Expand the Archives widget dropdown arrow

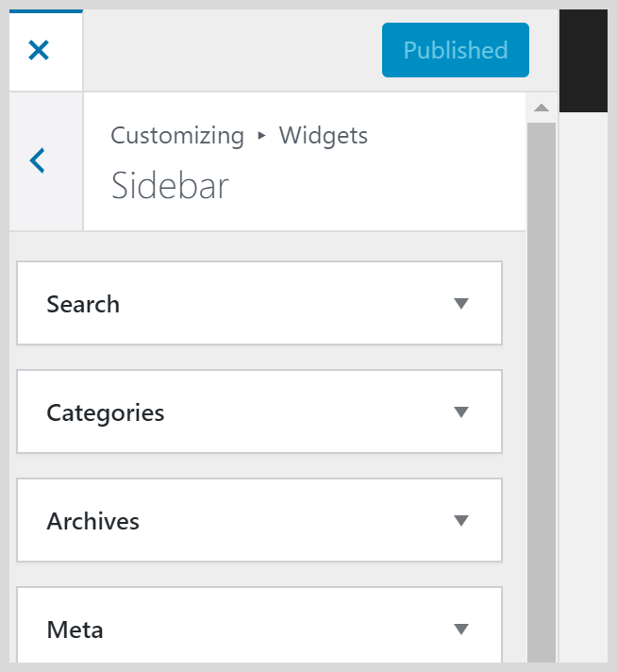[x=461, y=521]
